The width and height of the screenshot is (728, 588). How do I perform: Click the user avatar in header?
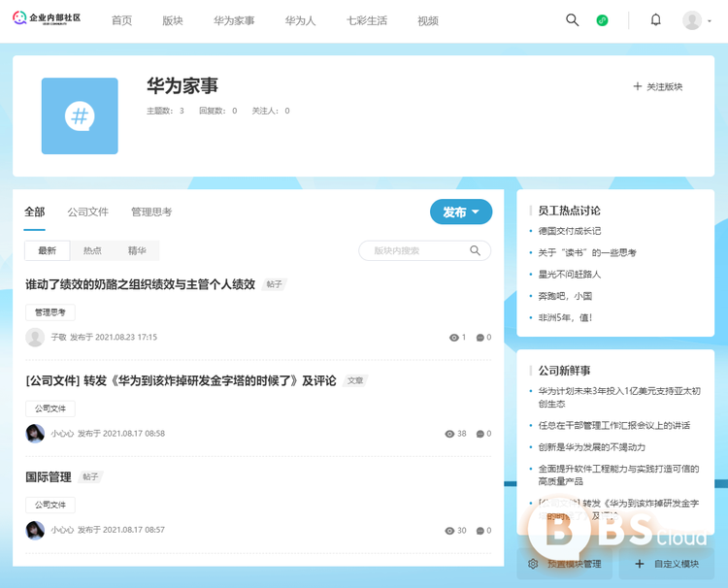[692, 20]
